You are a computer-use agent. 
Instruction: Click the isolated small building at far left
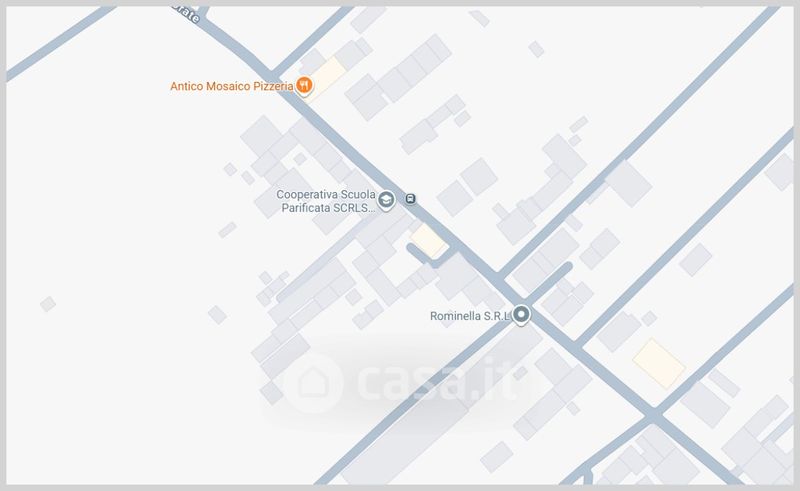48,304
